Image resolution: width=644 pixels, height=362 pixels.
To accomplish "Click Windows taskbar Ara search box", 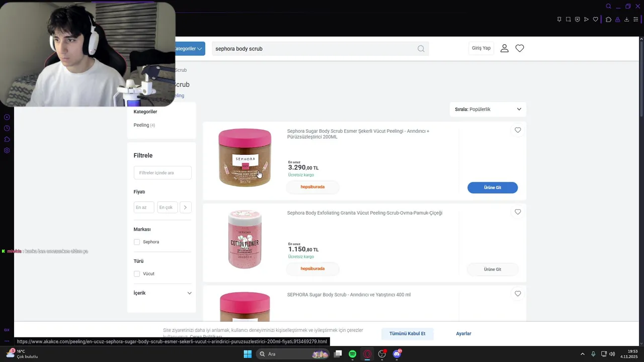I will 293,354.
